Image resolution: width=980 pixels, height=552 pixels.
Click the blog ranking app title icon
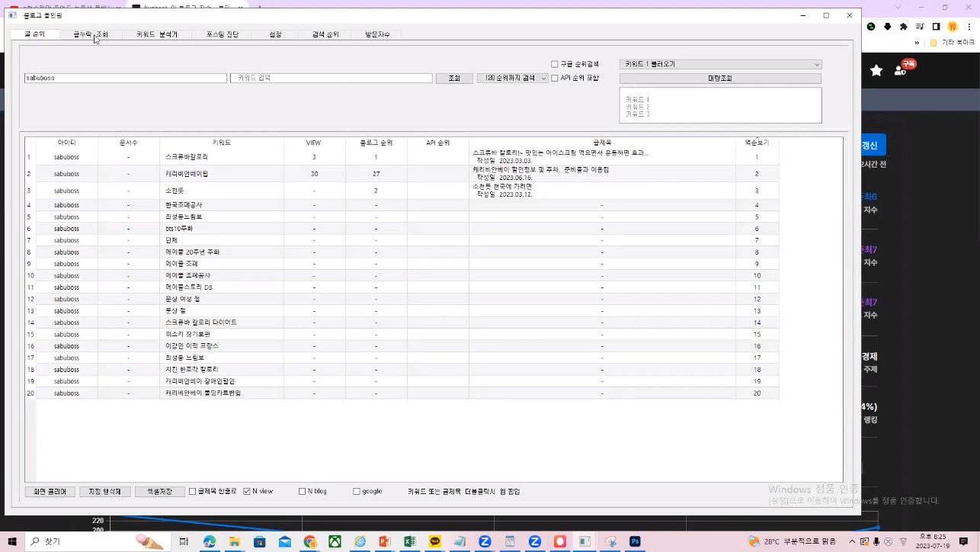click(13, 15)
